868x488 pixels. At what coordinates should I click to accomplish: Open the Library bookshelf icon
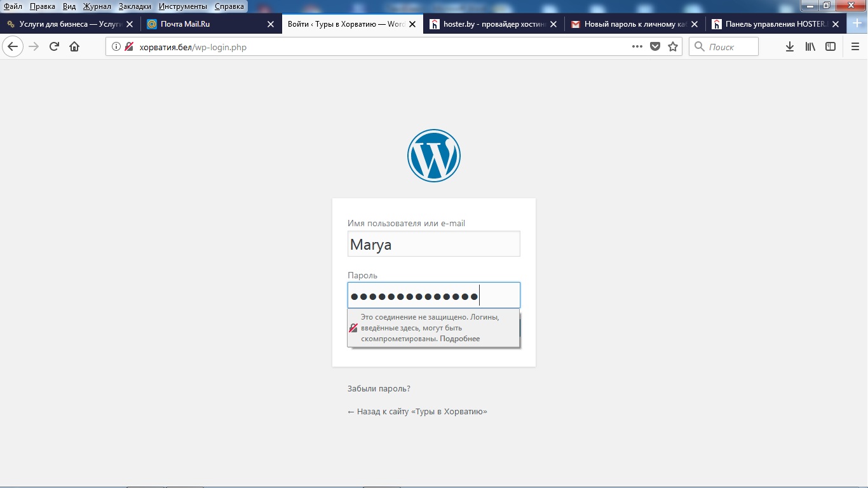810,46
